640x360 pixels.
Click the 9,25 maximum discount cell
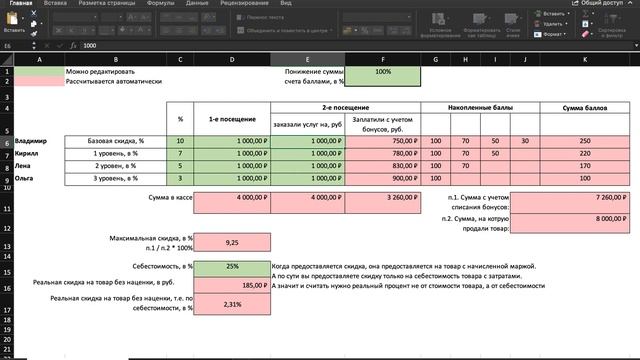[x=232, y=242]
